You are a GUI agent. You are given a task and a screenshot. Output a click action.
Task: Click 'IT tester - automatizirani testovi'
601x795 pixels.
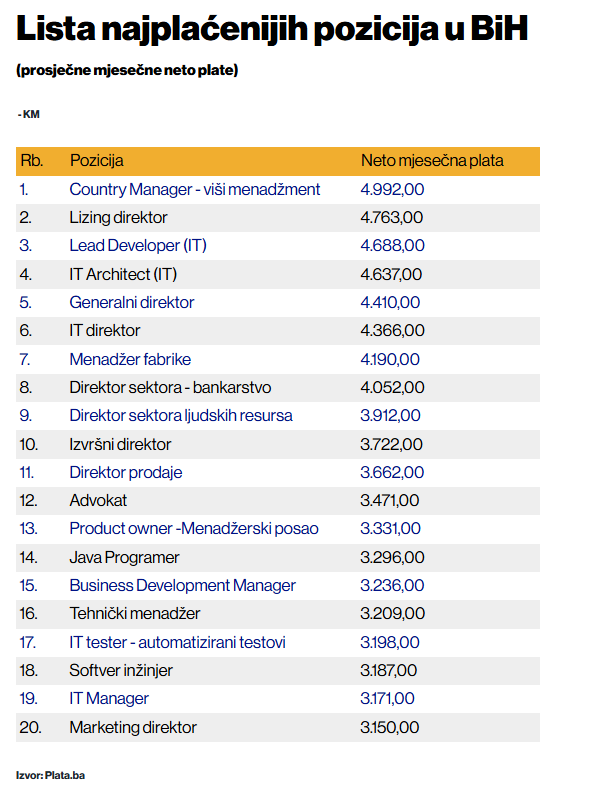coord(177,642)
